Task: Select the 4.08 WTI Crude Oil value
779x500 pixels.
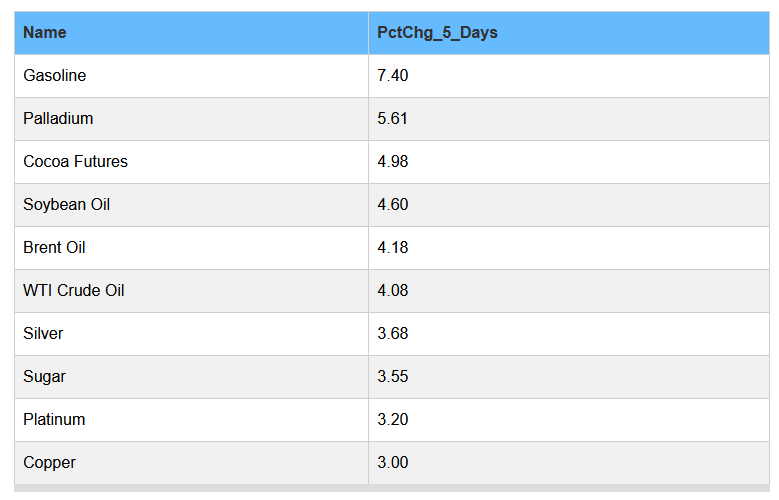Action: 393,291
